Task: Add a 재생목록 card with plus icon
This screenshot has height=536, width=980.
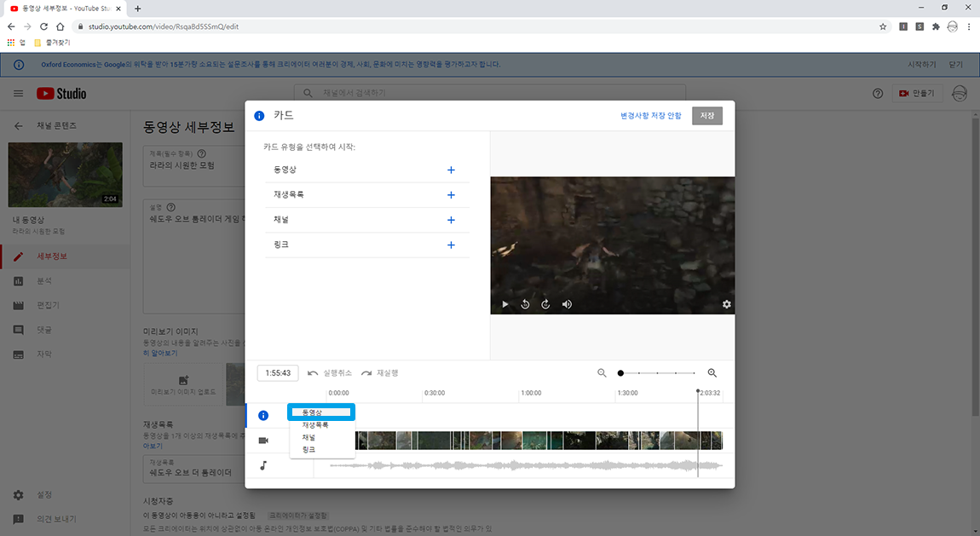Action: tap(451, 195)
